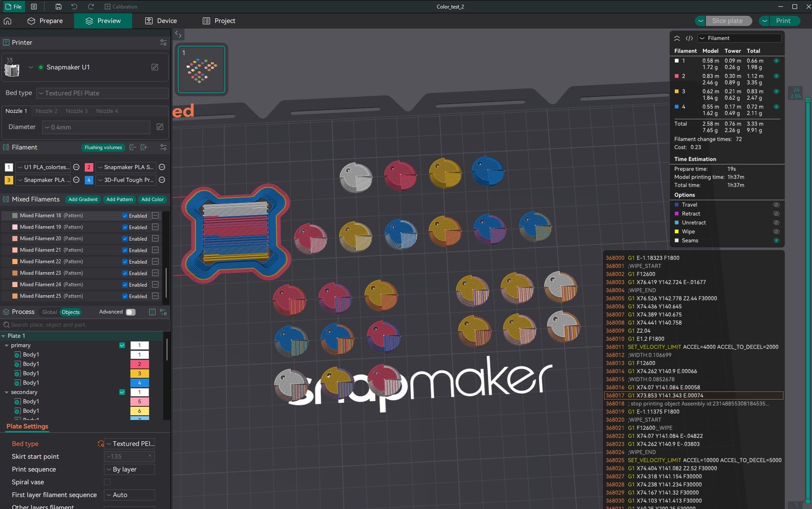Screen dimensions: 812x509
Task: Click filament 3 yellow color swatch
Action: 9,180
